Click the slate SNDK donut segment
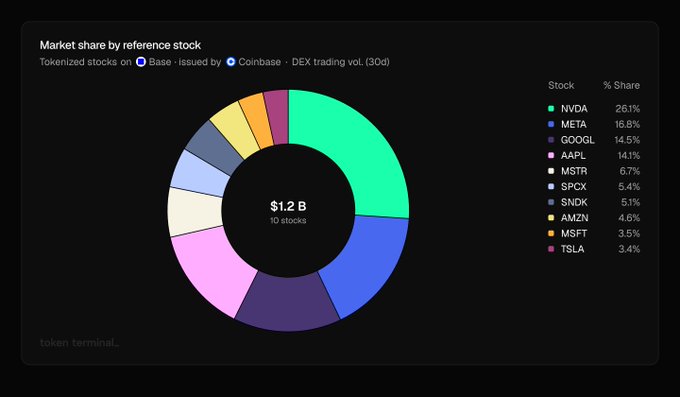Viewport: 680px width, 397px height. point(214,147)
